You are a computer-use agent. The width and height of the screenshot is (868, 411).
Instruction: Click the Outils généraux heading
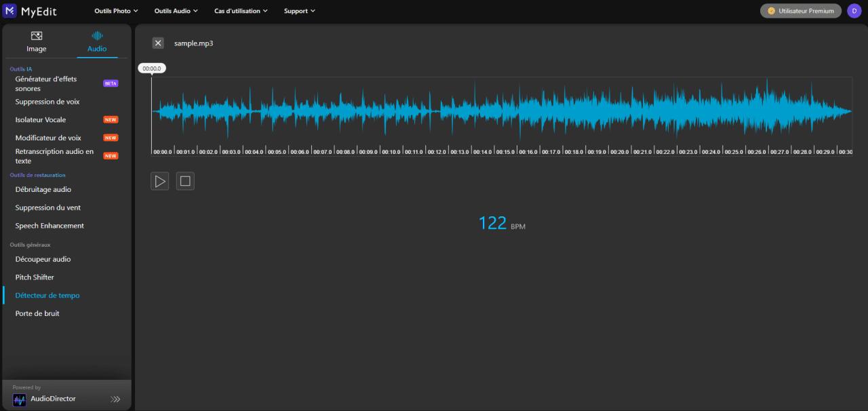pos(30,245)
